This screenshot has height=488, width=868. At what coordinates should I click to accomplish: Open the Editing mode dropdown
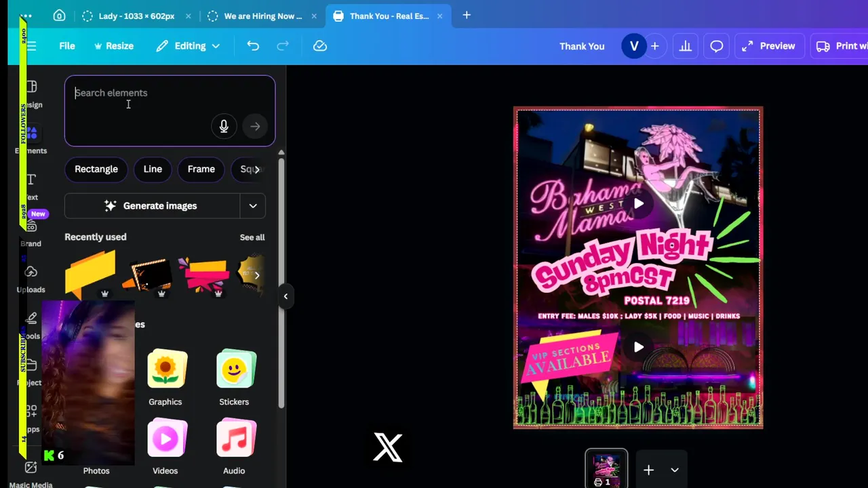point(188,46)
